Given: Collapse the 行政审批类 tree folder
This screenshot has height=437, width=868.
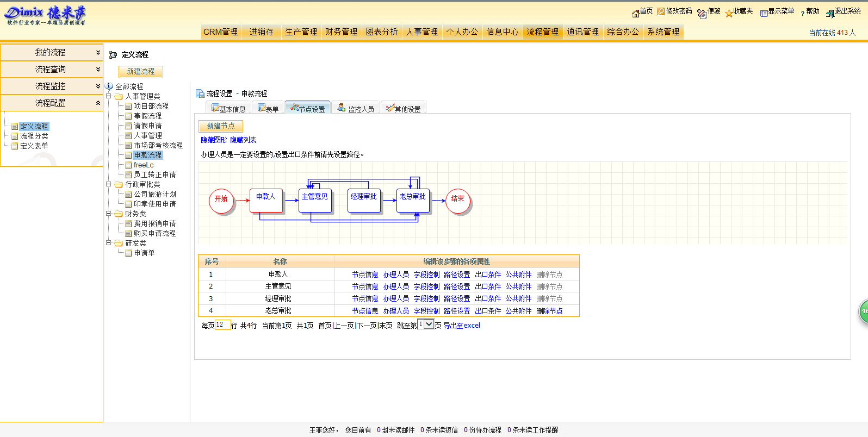Looking at the screenshot, I should [x=109, y=184].
